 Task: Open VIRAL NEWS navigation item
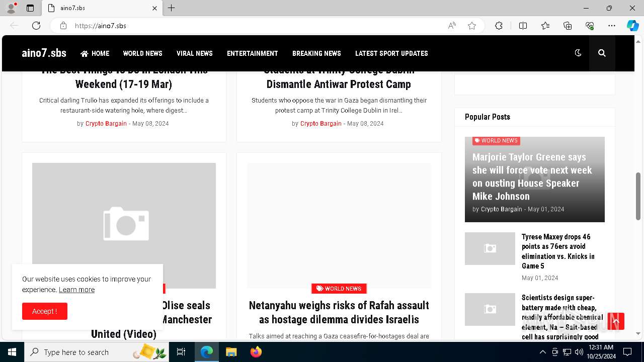tap(194, 53)
